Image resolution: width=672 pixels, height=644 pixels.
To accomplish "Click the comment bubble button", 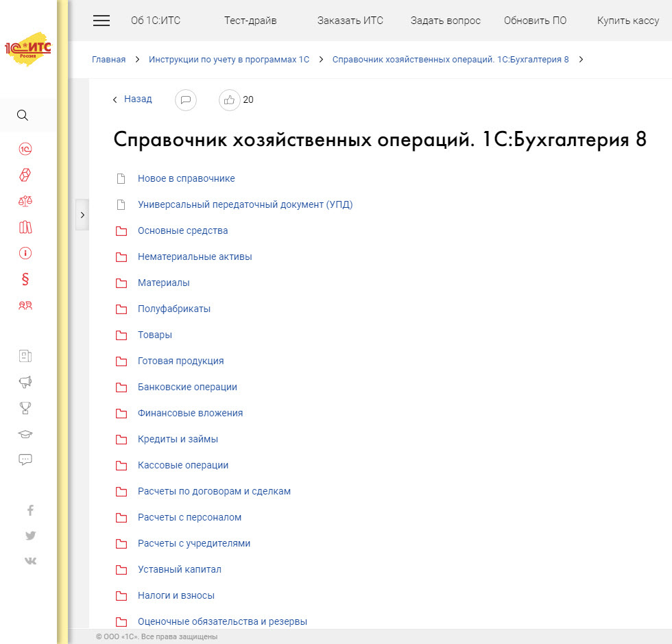I will [x=186, y=100].
